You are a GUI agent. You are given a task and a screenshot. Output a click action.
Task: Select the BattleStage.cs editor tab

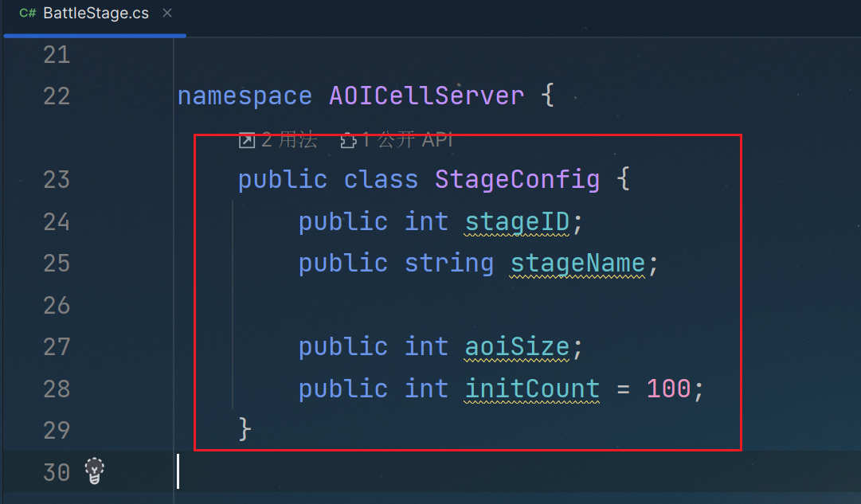pyautogui.click(x=96, y=14)
